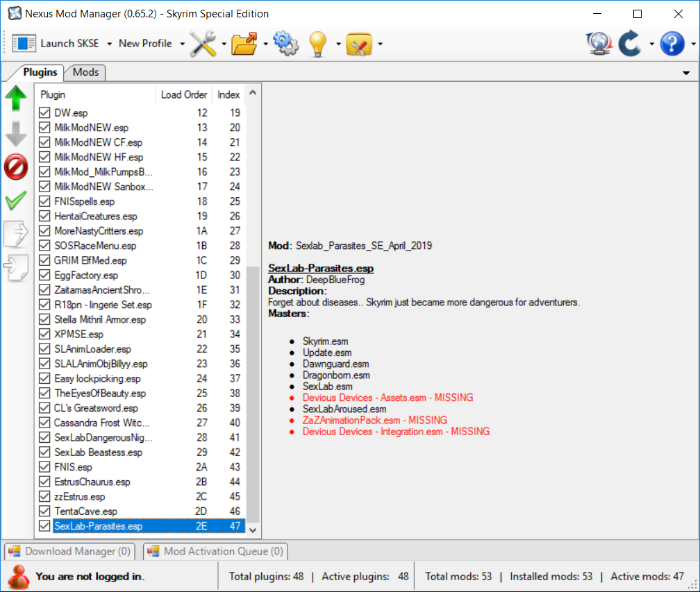Click the export load order icon

16,234
